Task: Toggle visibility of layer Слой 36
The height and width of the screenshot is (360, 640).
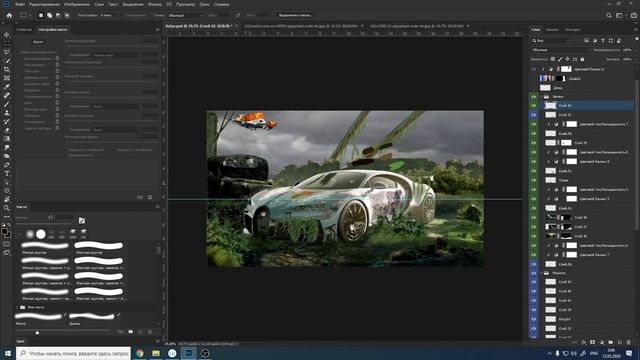Action: (x=533, y=236)
